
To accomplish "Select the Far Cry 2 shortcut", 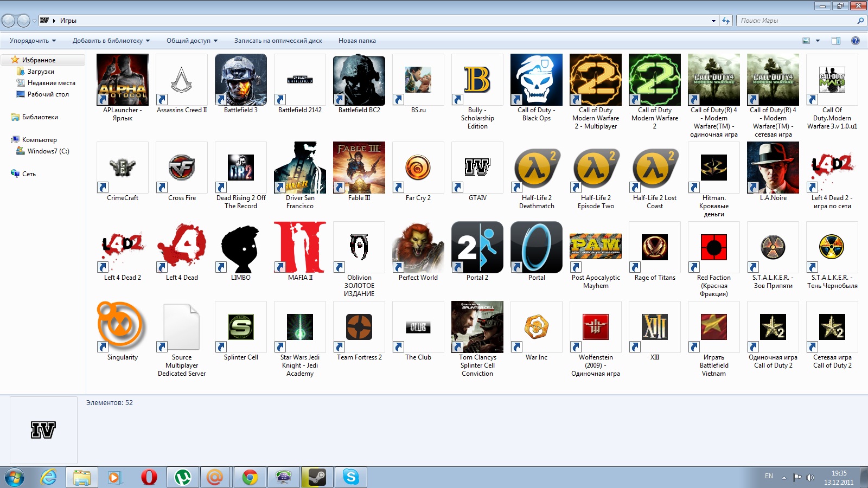I will click(418, 168).
